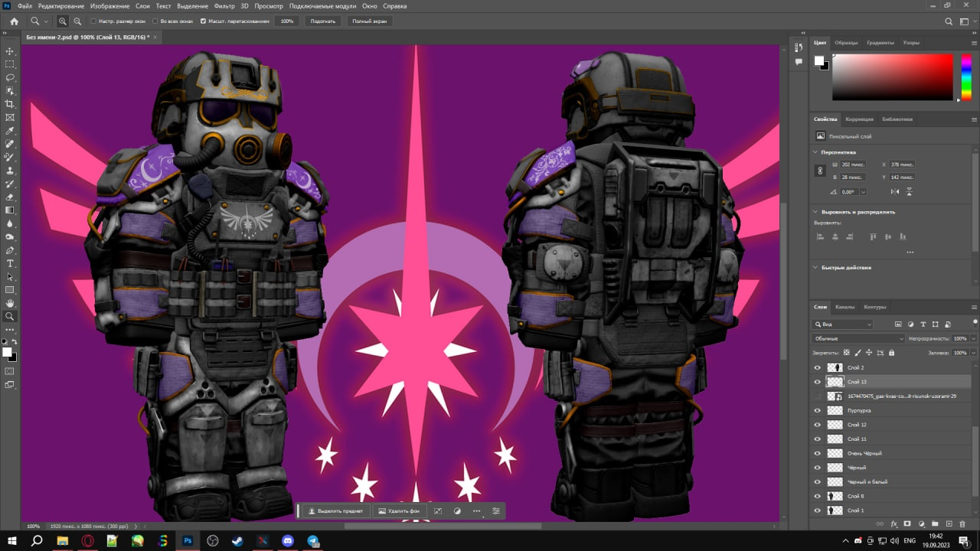Viewport: 980px width, 551px height.
Task: Open the blend mode 'Обычные' dropdown
Action: (x=857, y=338)
